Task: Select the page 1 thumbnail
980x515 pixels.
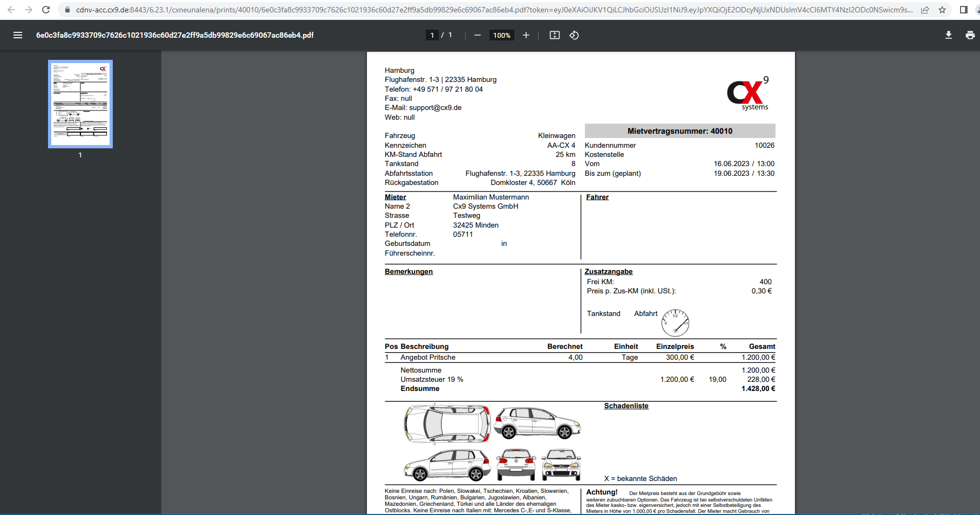Action: pyautogui.click(x=80, y=104)
